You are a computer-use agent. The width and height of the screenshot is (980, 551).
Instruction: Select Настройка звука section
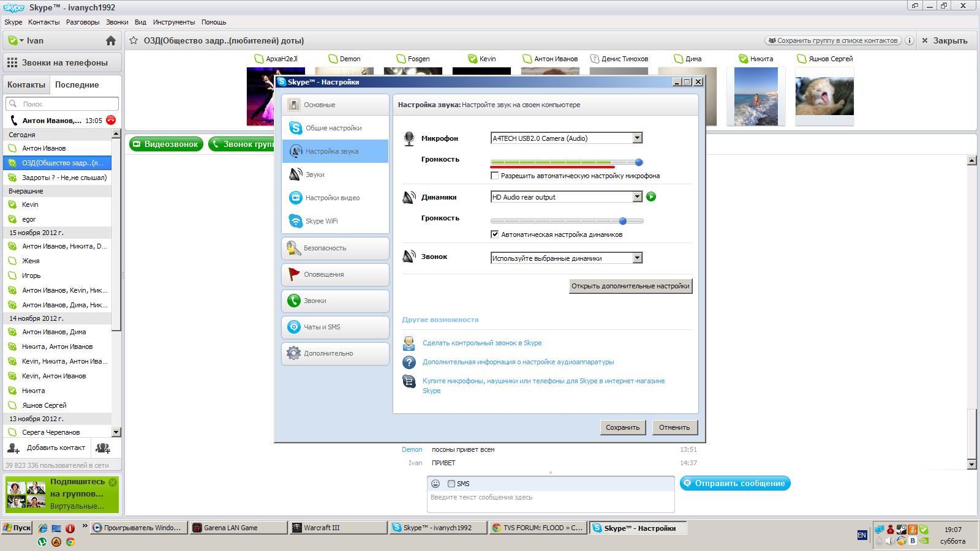click(336, 151)
